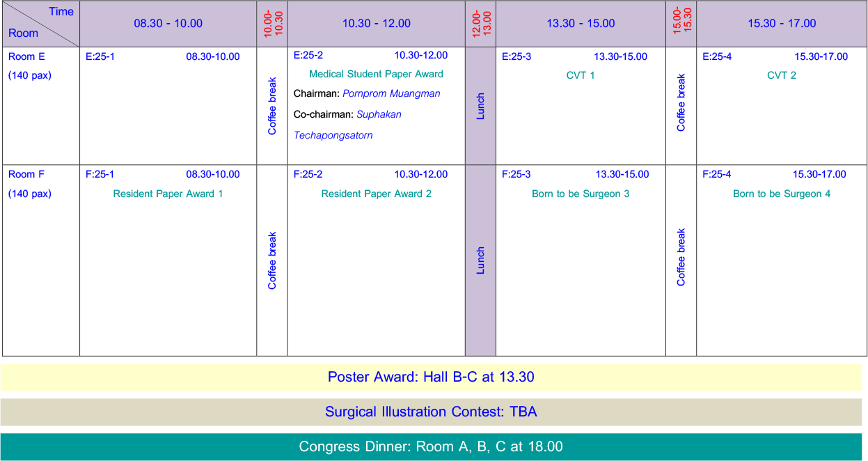868x461 pixels.
Task: Open Born to be Surgeon 4
Action: [x=781, y=194]
